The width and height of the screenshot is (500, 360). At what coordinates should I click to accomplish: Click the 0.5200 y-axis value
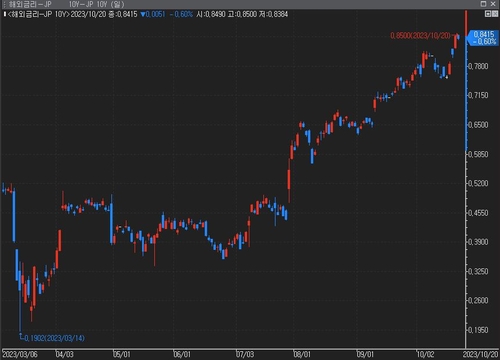478,183
